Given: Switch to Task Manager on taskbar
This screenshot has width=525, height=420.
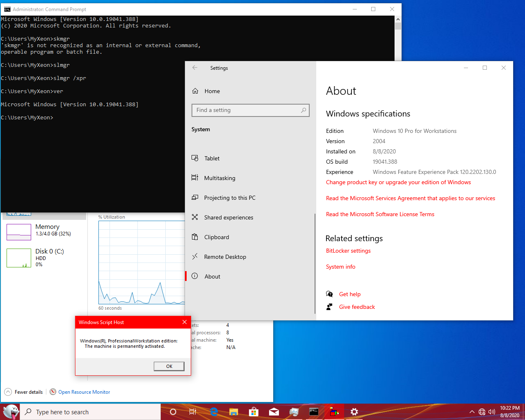Looking at the screenshot, I should [294, 412].
